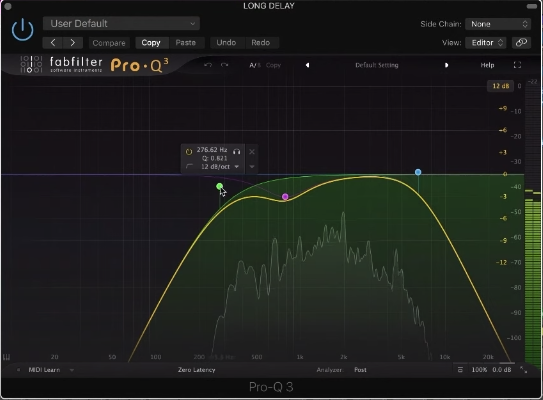Go to previous preset with left arrow

53,43
